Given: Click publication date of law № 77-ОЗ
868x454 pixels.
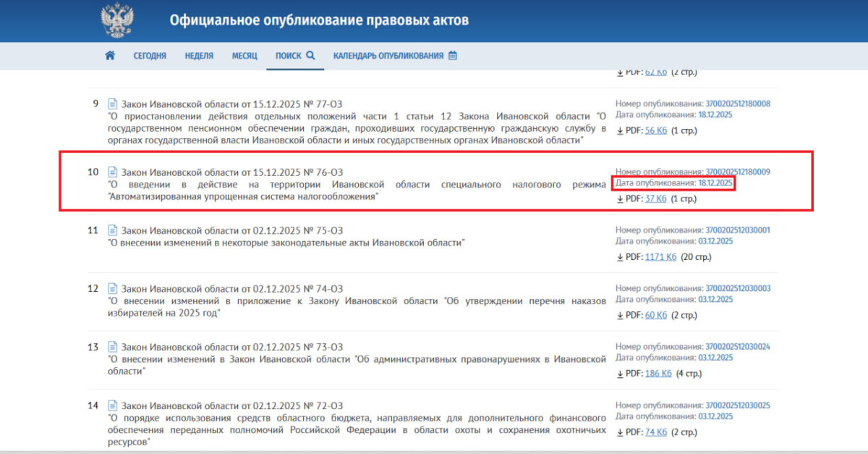Looking at the screenshot, I should click(716, 114).
